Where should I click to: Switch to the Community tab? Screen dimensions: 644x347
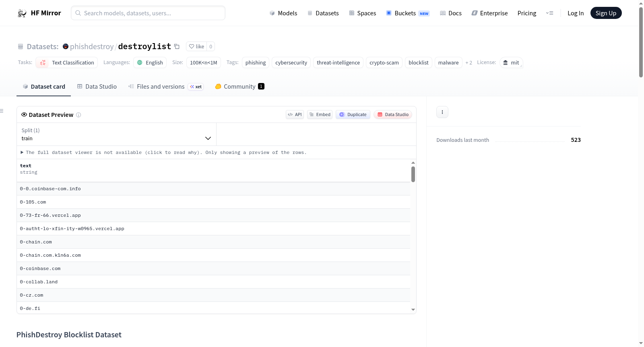pos(239,87)
